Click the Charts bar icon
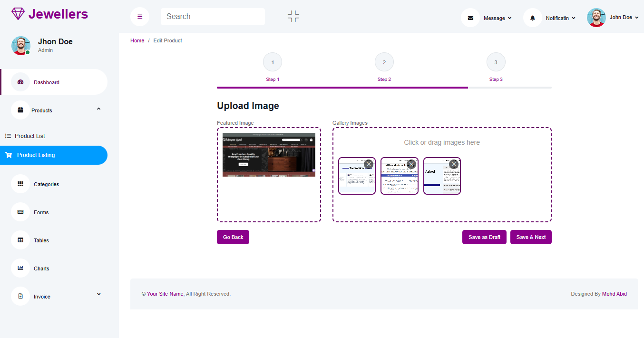 (x=20, y=268)
